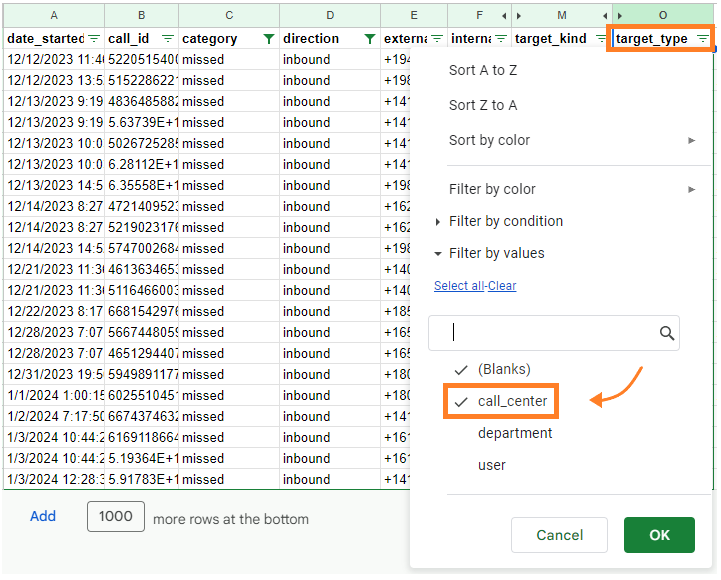721x580 pixels.
Task: Select the target_kind header cell
Action: (x=562, y=39)
